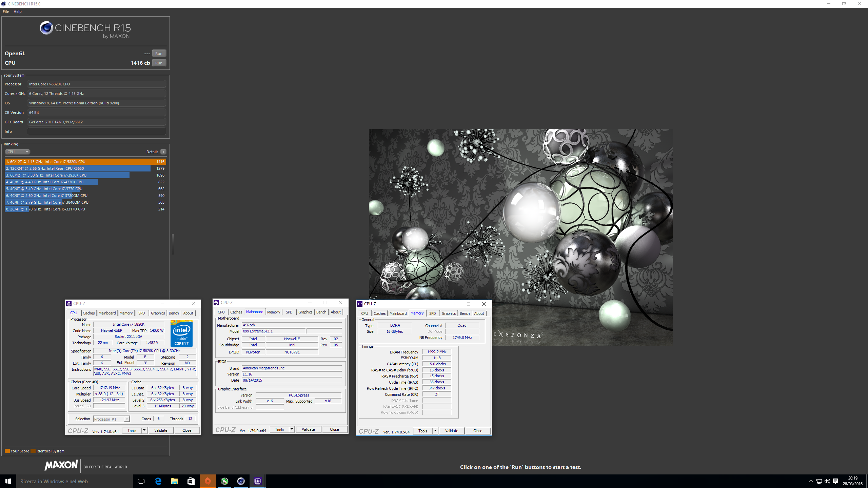Launch Microsoft Edge from taskbar

[158, 481]
